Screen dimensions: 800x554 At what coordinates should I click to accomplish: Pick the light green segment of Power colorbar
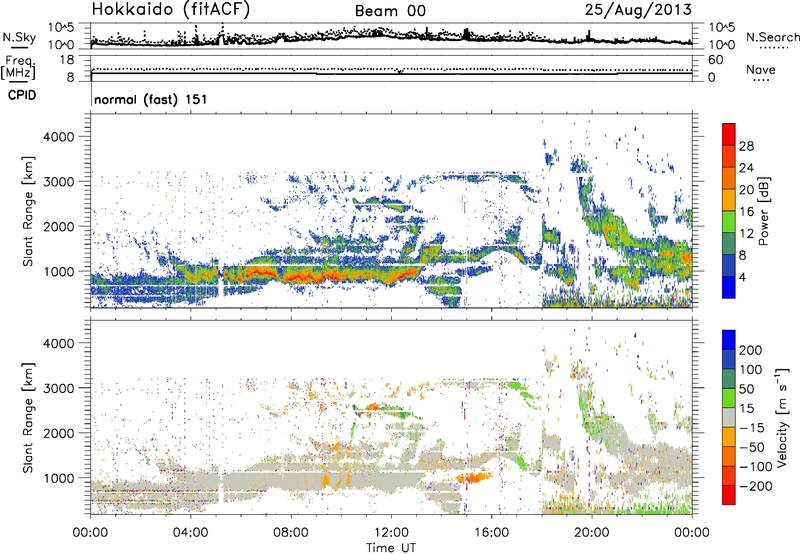tap(729, 222)
